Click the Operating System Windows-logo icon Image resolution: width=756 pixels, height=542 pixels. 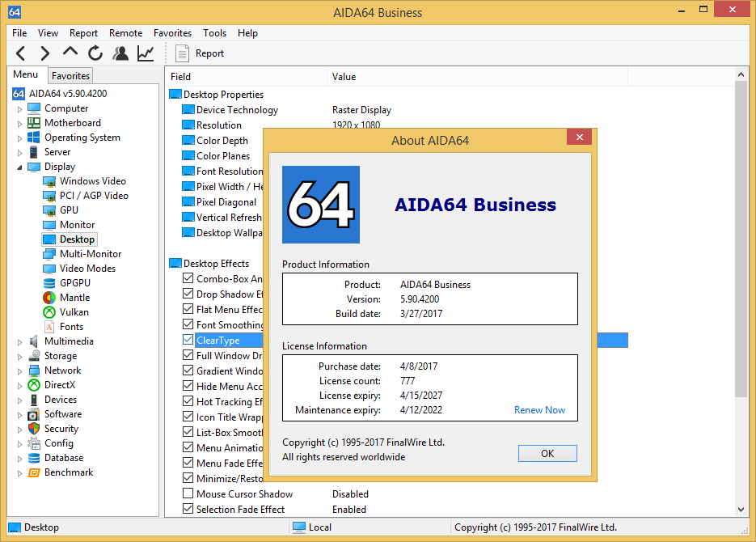tap(34, 138)
